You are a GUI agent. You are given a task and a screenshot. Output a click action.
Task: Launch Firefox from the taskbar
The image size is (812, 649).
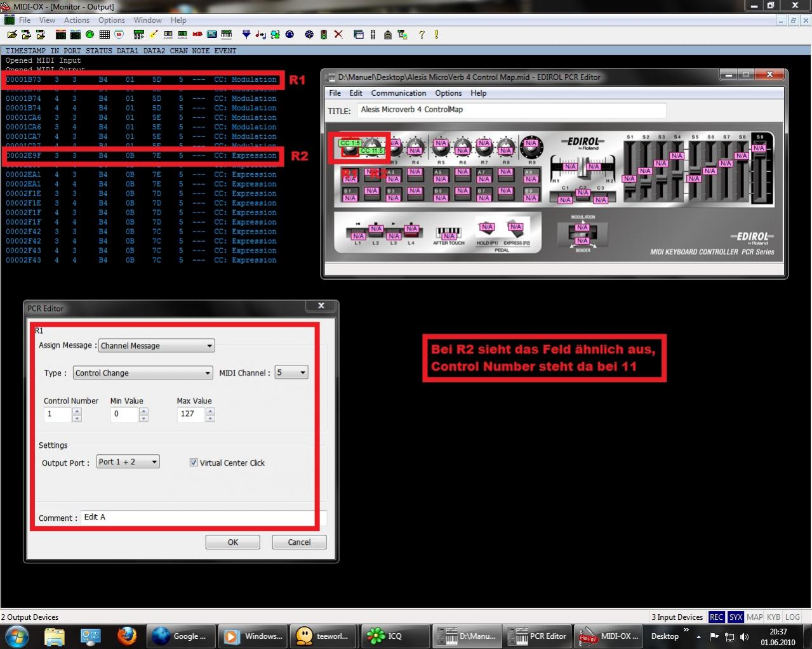[126, 636]
